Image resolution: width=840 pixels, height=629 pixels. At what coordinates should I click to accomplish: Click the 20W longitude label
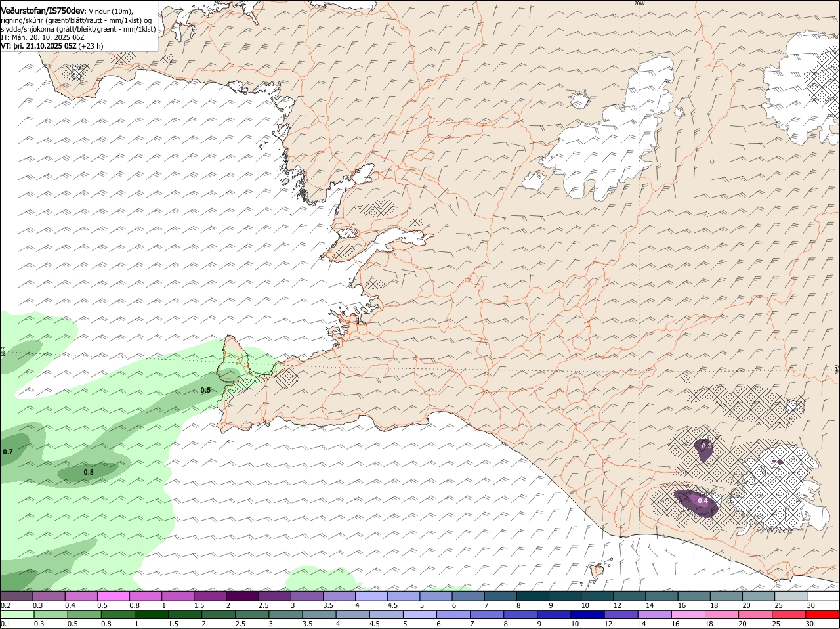point(639,3)
